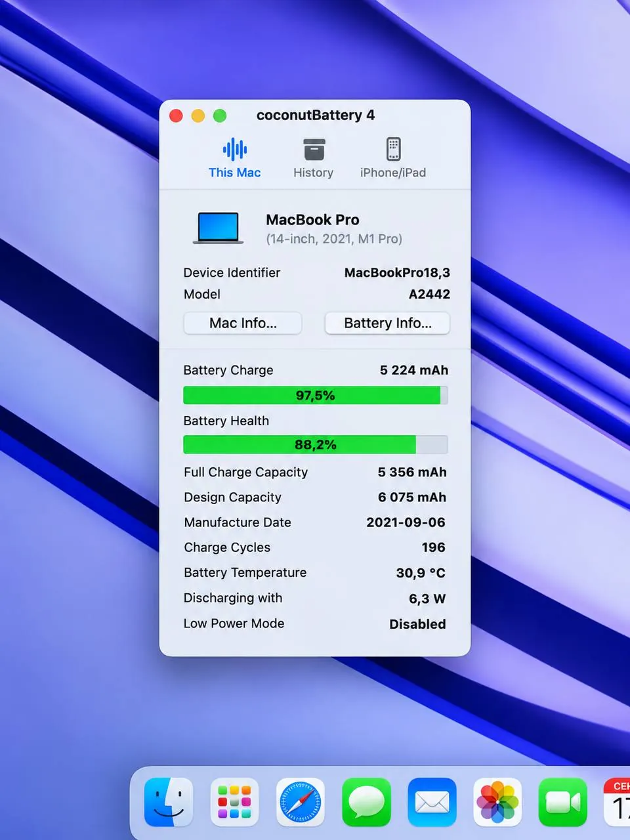Click the A2442 model value

coord(429,294)
